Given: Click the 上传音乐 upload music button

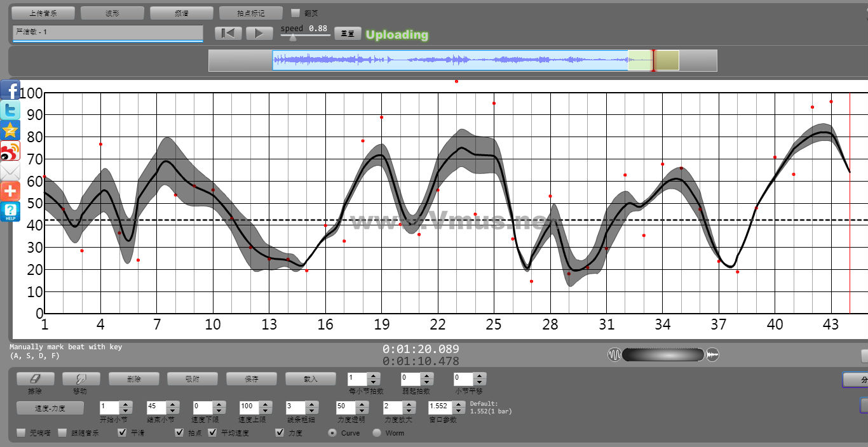Looking at the screenshot, I should point(43,13).
